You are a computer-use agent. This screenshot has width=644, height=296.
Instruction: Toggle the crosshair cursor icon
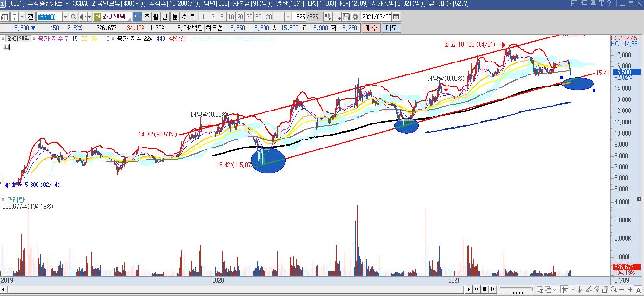click(565, 289)
